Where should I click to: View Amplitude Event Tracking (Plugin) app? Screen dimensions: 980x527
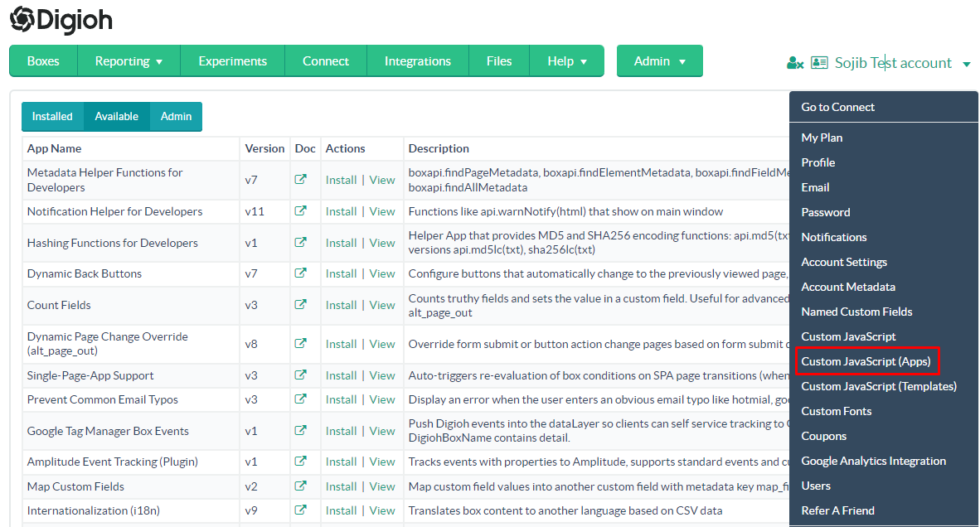coord(382,462)
